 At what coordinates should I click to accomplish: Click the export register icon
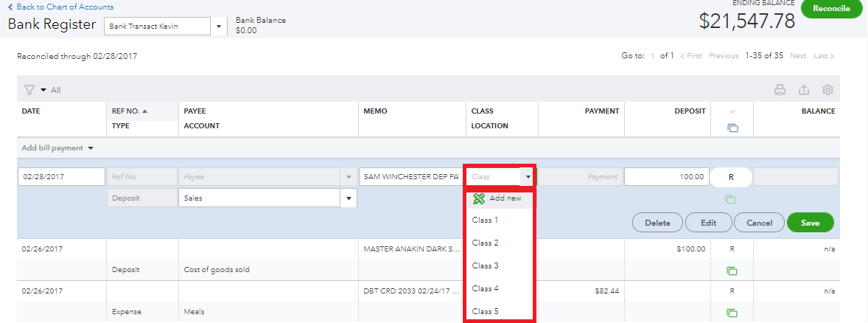[804, 90]
